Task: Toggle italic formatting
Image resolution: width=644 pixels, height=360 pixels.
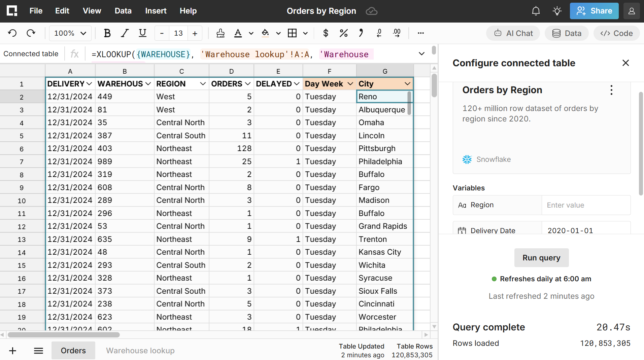Action: point(125,33)
